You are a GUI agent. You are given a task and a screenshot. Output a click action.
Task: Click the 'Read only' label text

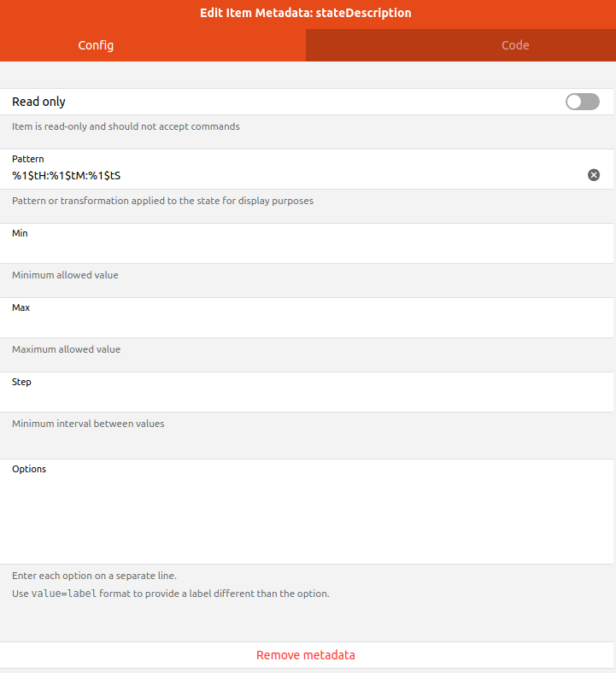(x=38, y=102)
